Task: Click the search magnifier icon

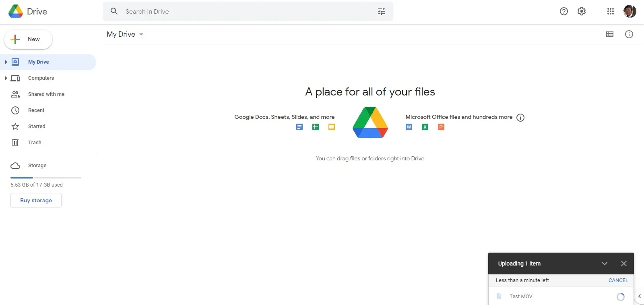Action: (114, 11)
